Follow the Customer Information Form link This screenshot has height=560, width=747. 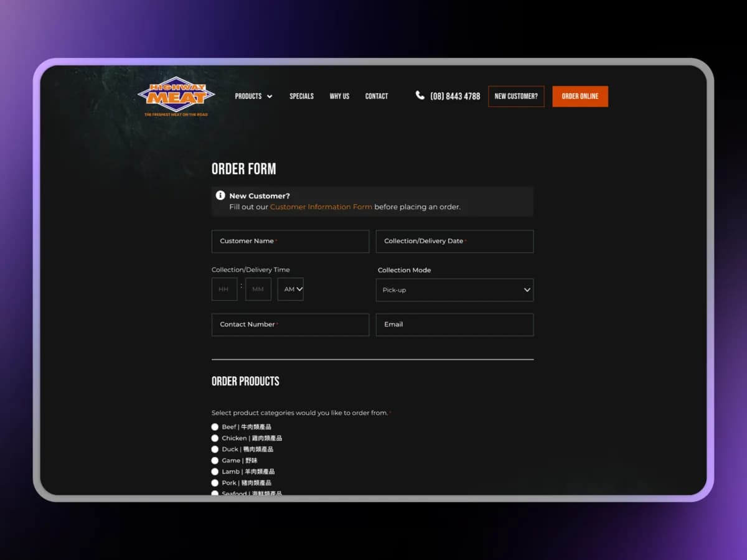[321, 207]
